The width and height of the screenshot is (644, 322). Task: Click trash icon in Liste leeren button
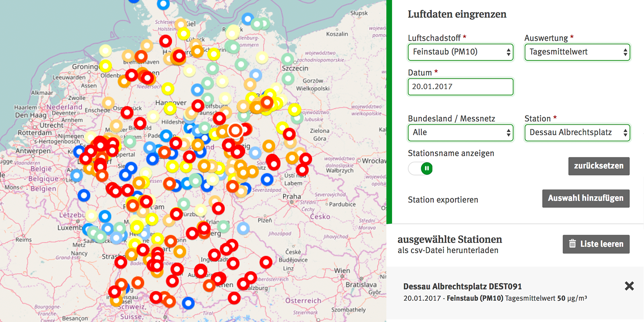click(572, 244)
